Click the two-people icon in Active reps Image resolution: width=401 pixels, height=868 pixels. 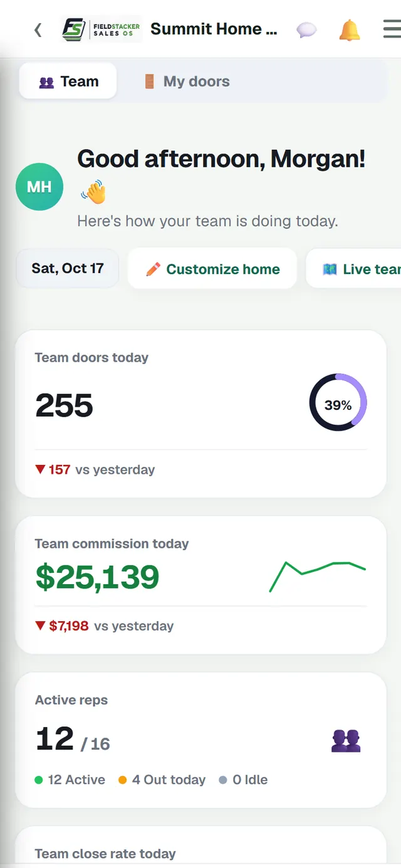[346, 741]
